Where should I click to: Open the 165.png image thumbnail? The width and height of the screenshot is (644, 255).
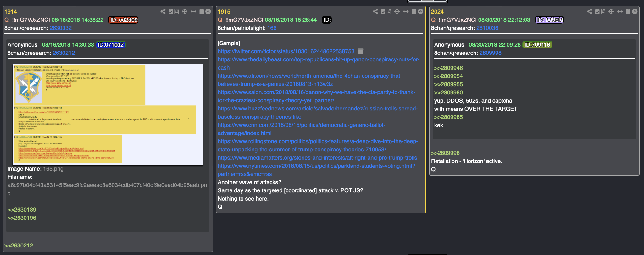pos(108,115)
